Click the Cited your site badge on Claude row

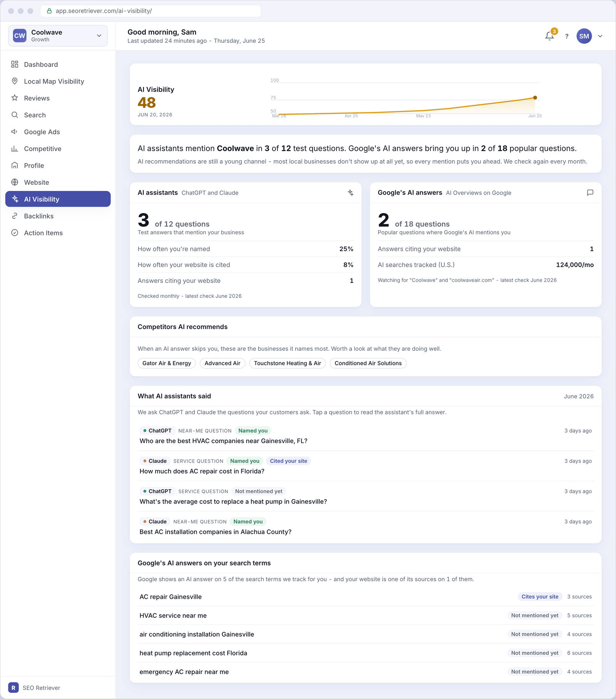pos(288,461)
